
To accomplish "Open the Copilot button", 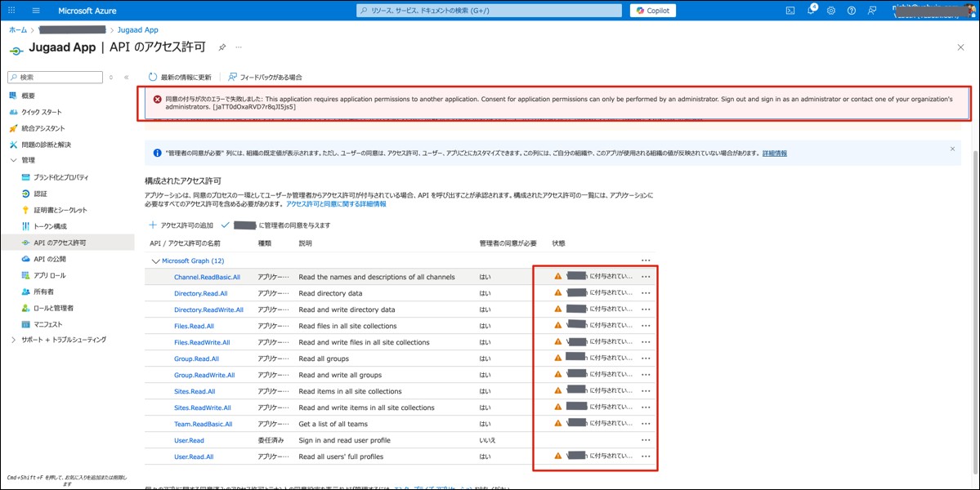I will point(652,11).
